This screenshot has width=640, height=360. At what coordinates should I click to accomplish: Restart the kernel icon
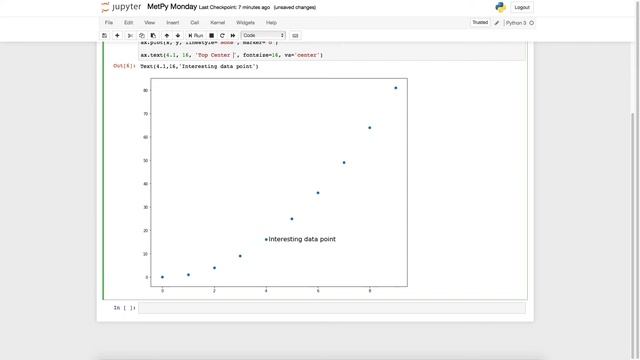coord(222,36)
